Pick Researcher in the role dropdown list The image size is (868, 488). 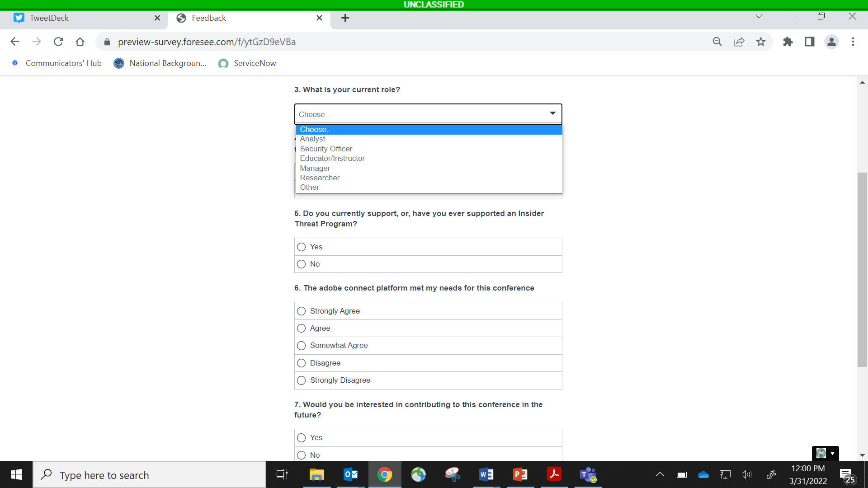(320, 178)
